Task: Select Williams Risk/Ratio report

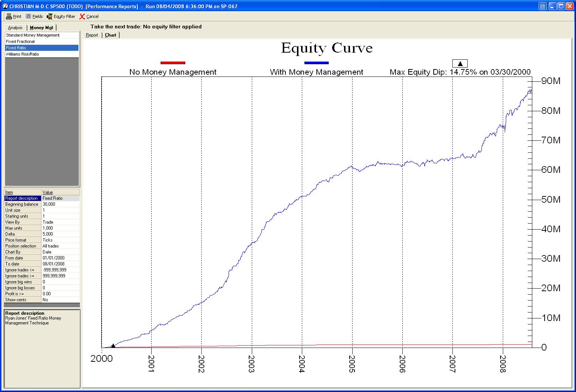Action: (x=42, y=54)
